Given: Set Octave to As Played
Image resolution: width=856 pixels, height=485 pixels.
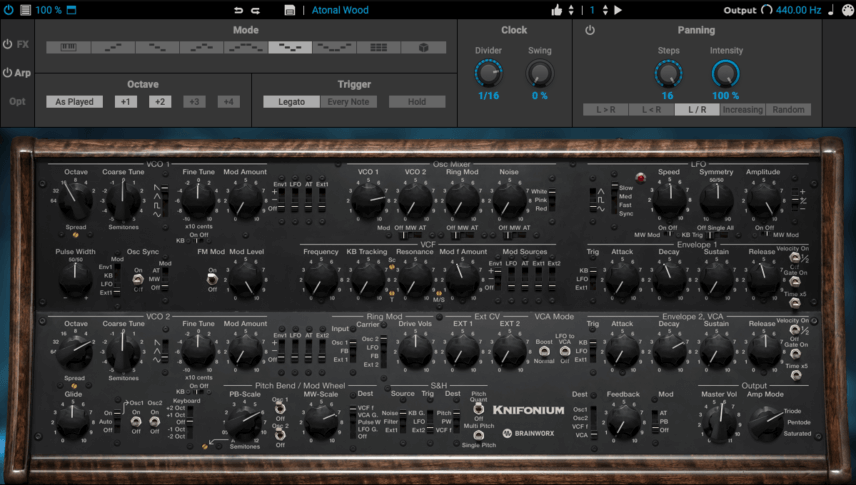Looking at the screenshot, I should 74,102.
